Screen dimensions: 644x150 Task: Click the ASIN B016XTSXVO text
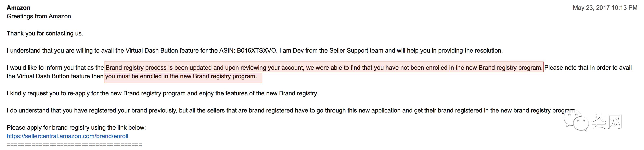(x=248, y=50)
